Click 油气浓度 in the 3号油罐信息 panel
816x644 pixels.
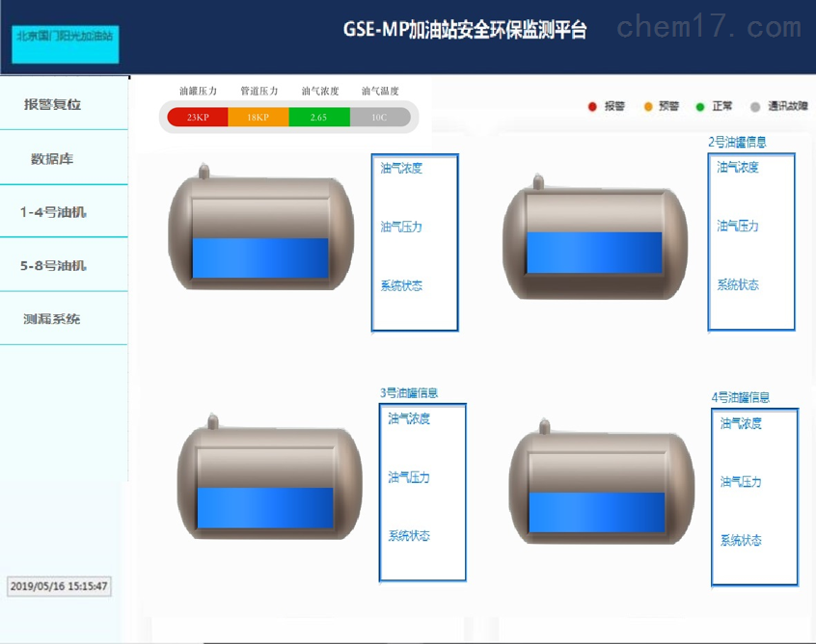click(x=409, y=418)
